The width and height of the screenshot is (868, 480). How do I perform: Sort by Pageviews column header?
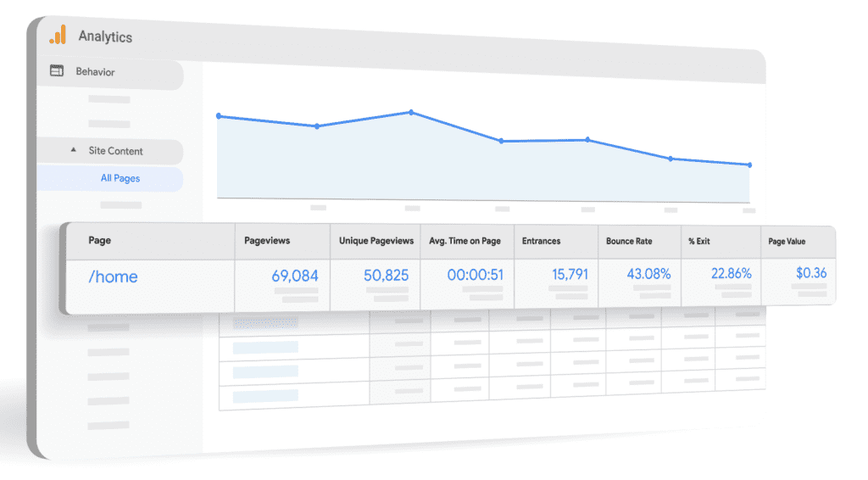(267, 241)
